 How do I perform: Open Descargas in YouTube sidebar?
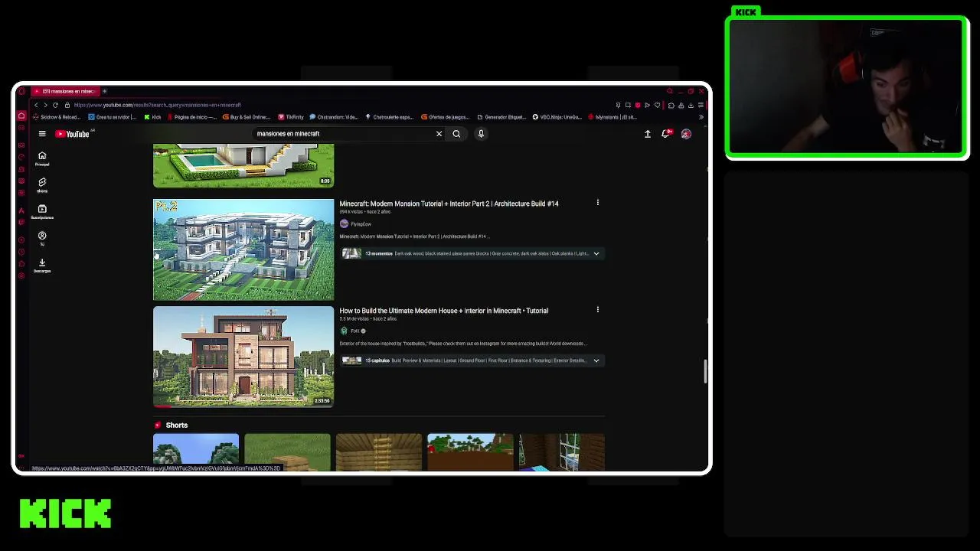42,266
